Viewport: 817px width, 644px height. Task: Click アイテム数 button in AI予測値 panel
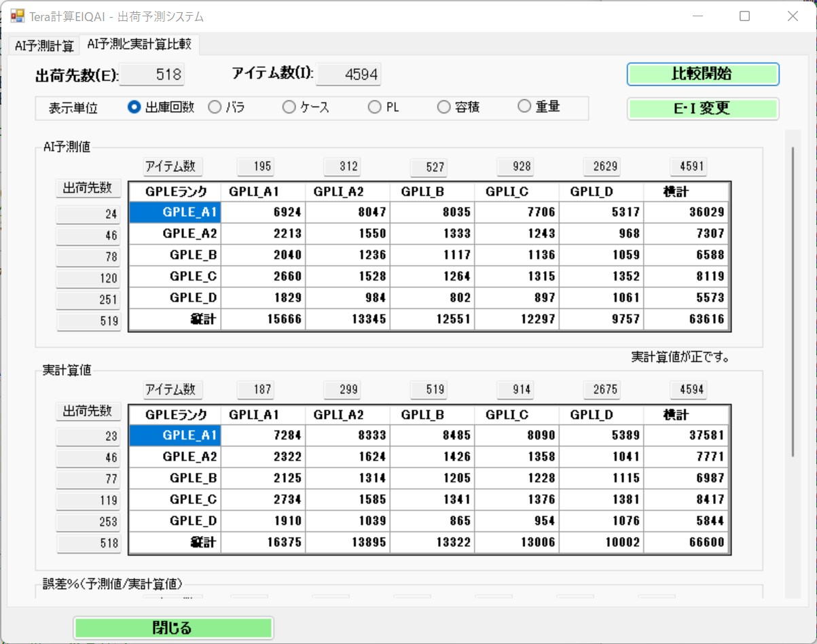(173, 166)
